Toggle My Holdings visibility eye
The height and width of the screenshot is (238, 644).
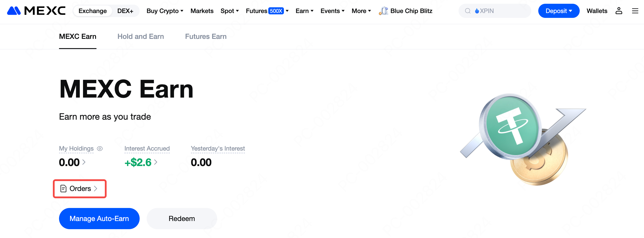pos(100,149)
